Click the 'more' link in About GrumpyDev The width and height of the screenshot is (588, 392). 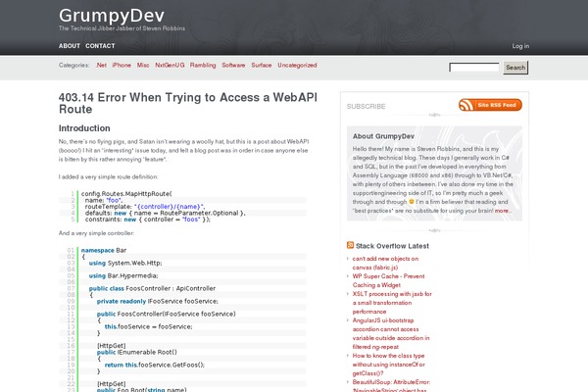502,211
